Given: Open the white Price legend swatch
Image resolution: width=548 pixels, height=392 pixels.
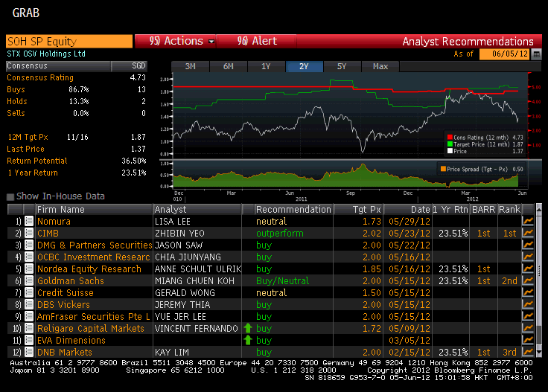Looking at the screenshot, I should coord(450,151).
